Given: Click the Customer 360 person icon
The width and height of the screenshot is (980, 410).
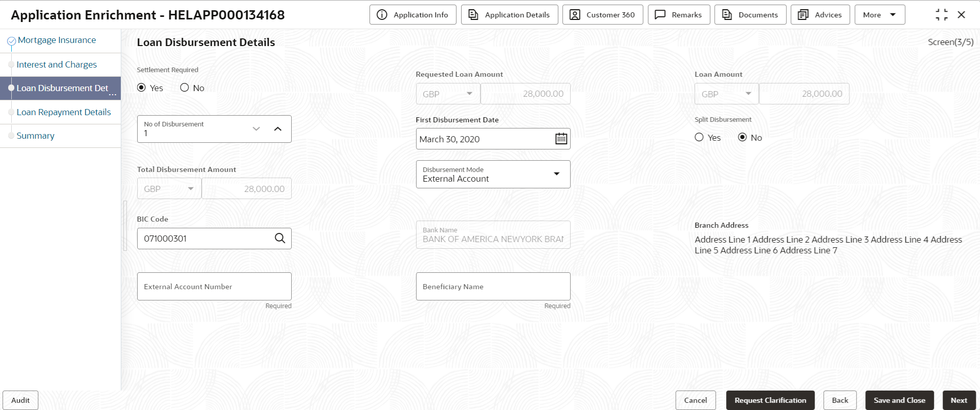Looking at the screenshot, I should click(x=575, y=15).
